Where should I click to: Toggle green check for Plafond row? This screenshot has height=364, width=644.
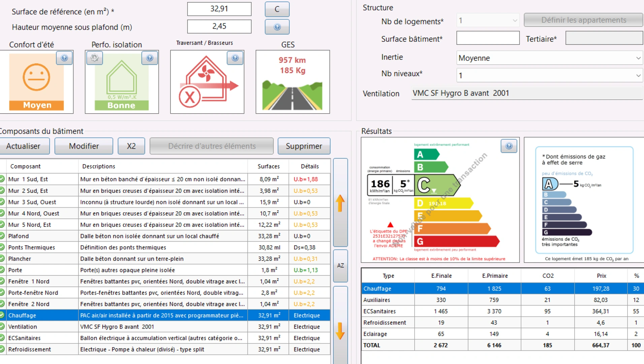click(2, 236)
